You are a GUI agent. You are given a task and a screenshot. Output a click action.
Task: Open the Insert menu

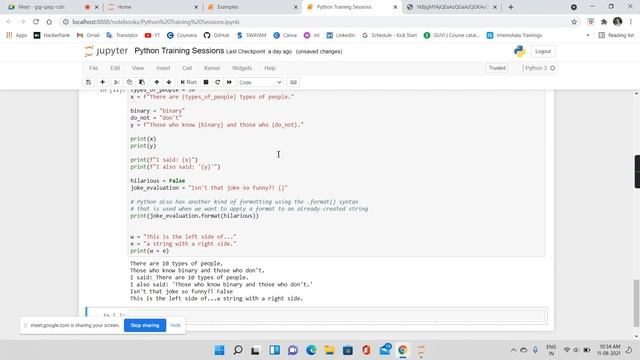(163, 68)
